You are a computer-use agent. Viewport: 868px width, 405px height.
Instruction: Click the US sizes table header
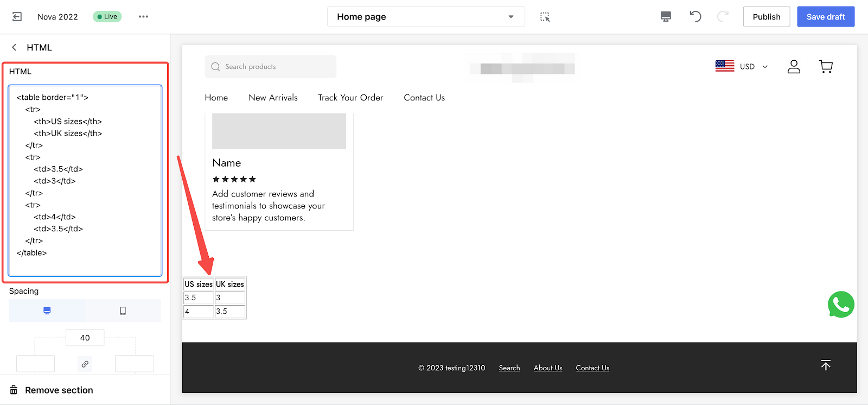[199, 284]
